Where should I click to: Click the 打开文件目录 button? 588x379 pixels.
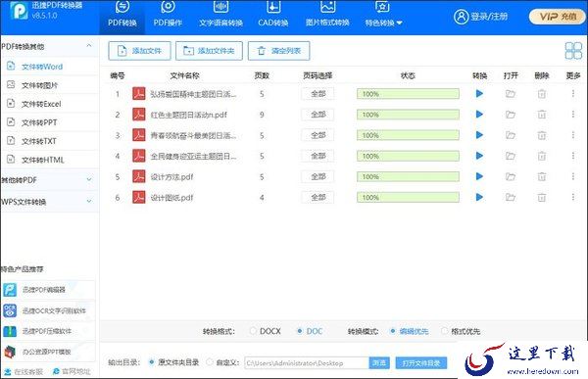[421, 363]
